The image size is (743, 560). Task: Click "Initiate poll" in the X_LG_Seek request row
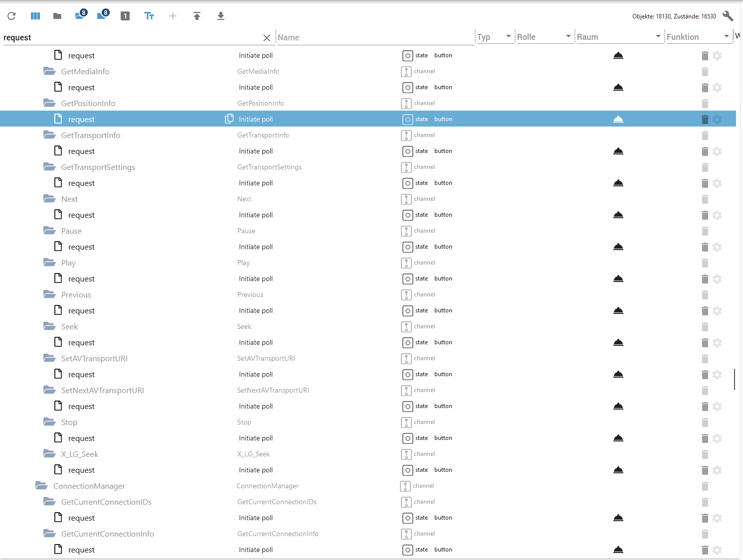256,470
